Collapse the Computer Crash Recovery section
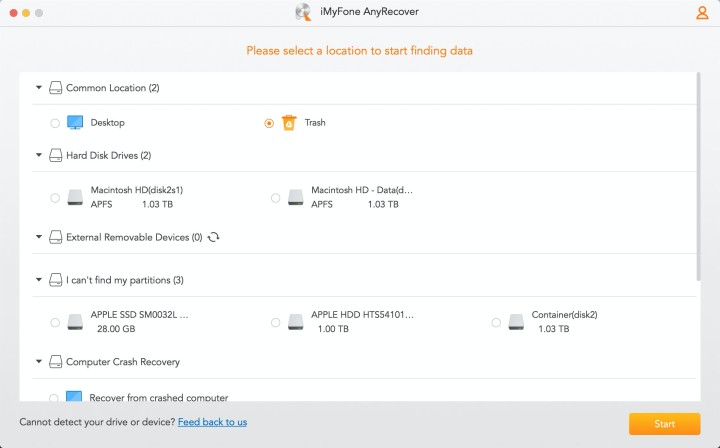Screen dimensions: 720x448 pos(39,362)
